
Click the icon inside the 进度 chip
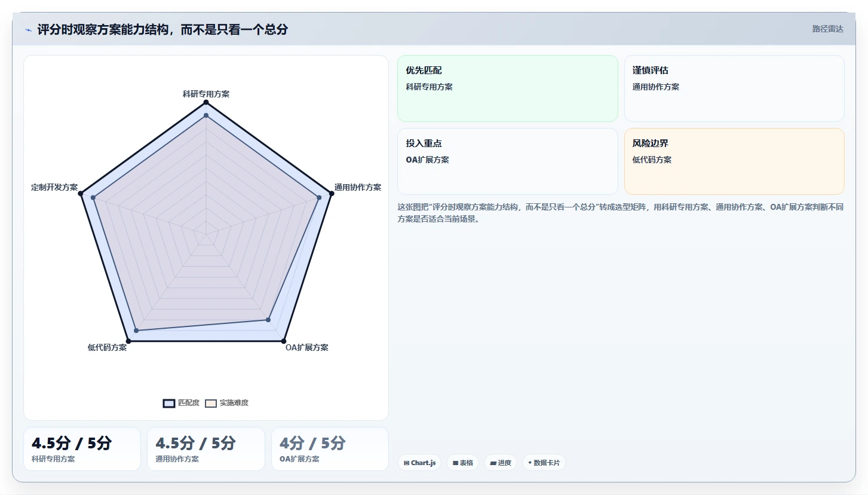[493, 463]
